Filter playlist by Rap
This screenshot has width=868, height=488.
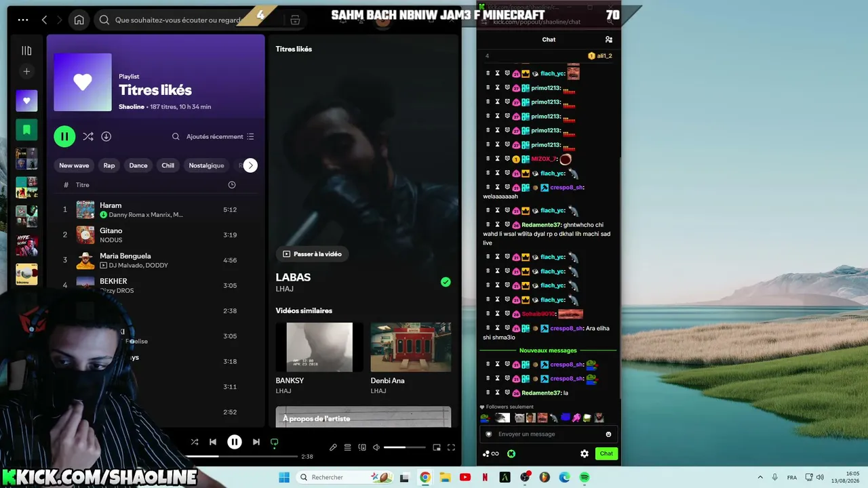(x=109, y=165)
